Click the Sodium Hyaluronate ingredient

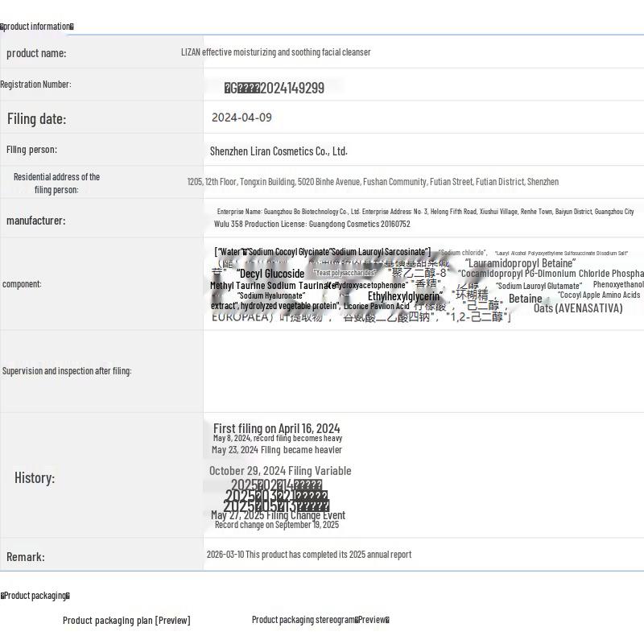click(x=271, y=296)
